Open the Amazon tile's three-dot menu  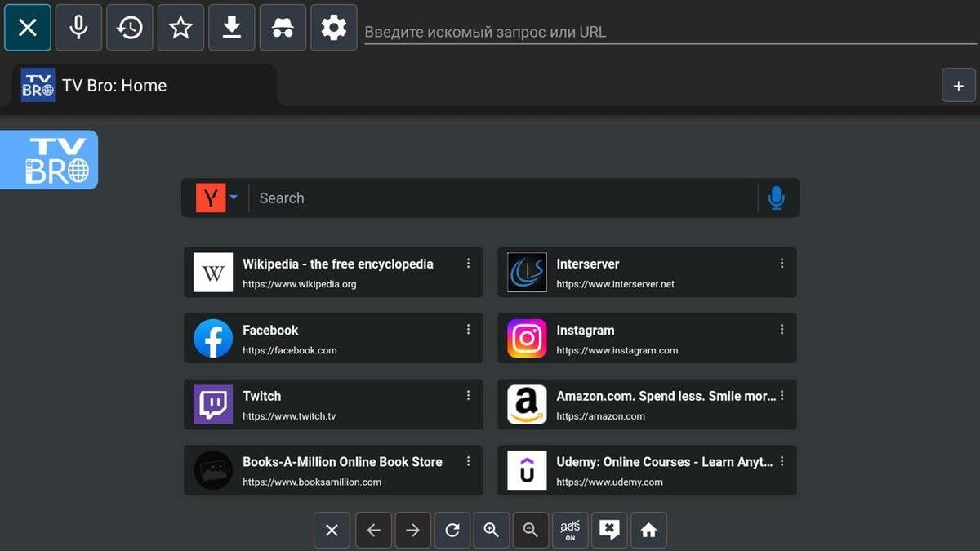[x=782, y=395]
